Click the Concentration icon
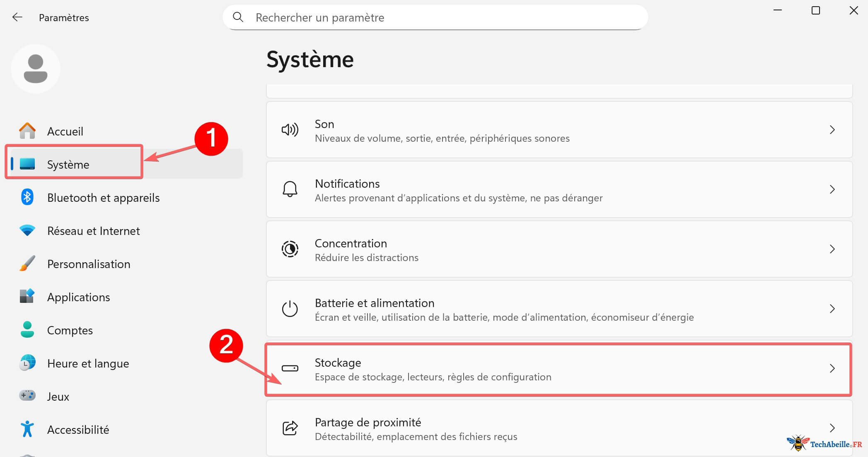The height and width of the screenshot is (457, 868). (290, 249)
